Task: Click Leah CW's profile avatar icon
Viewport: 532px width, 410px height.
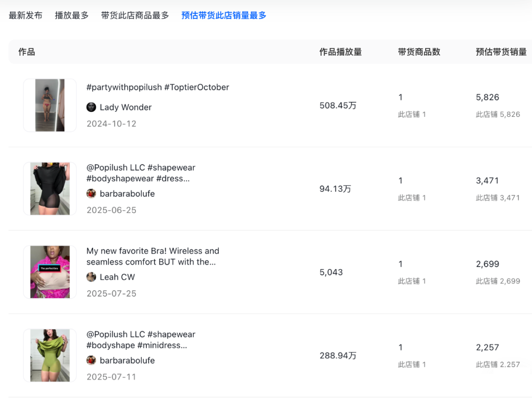Action: (91, 277)
